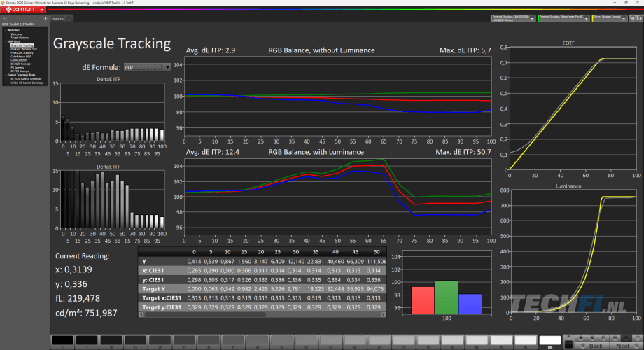The height and width of the screenshot is (350, 644).
Task: Open ColorChecker page in the workflow tree
Action: [18, 60]
